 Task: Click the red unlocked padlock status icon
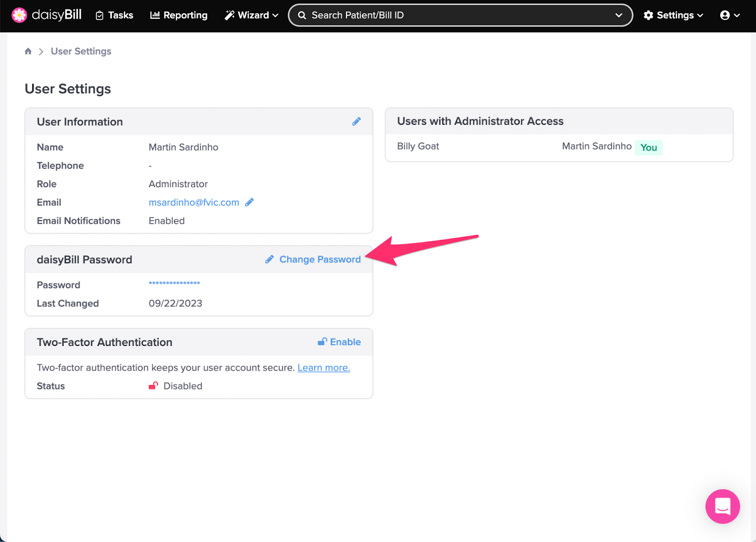pos(153,386)
